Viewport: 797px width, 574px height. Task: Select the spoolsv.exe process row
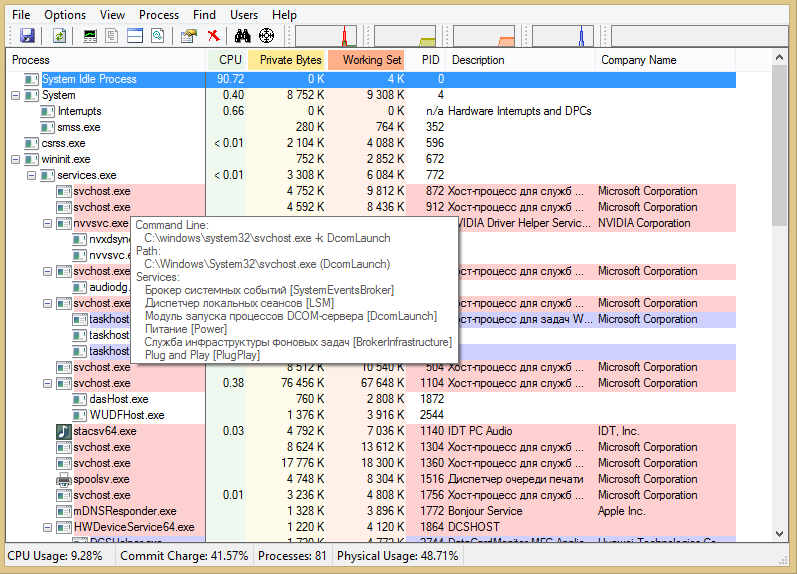pyautogui.click(x=101, y=479)
